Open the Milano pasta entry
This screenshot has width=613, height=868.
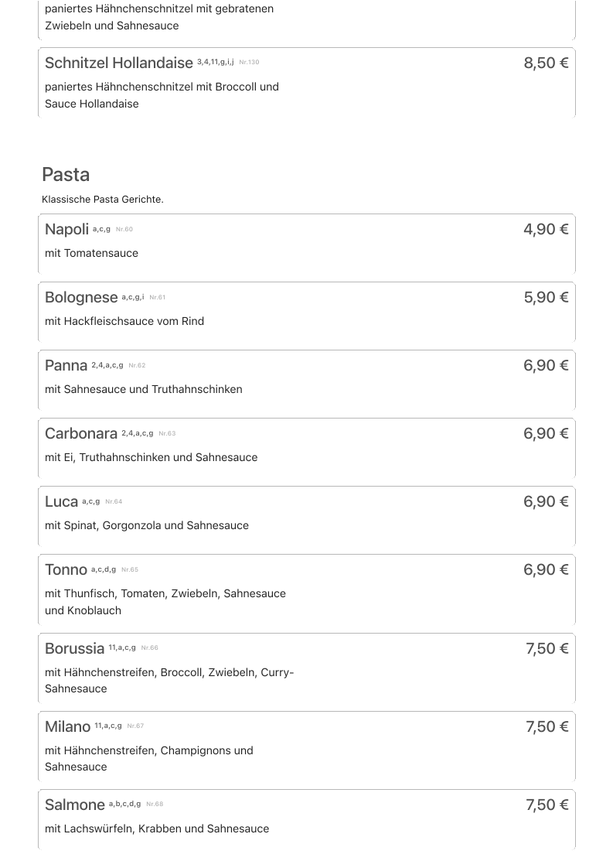67,727
